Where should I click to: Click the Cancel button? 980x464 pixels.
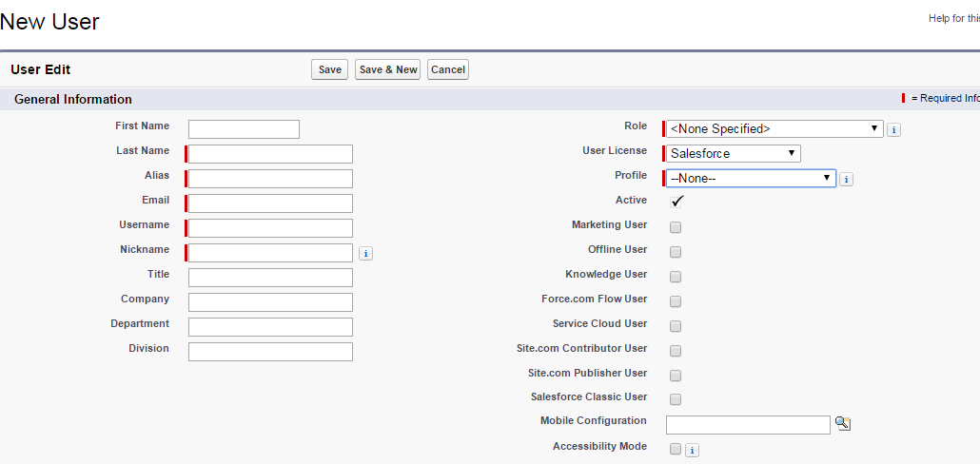coord(447,69)
